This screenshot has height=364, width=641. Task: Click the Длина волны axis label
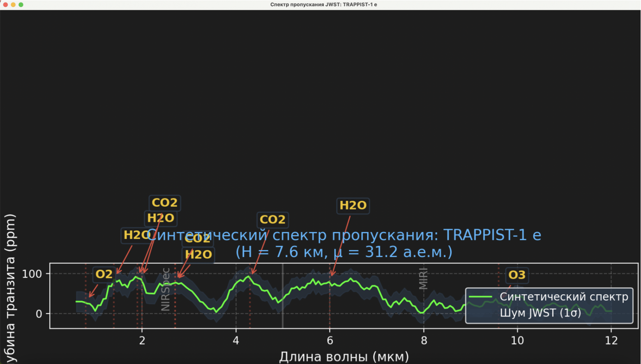click(344, 356)
